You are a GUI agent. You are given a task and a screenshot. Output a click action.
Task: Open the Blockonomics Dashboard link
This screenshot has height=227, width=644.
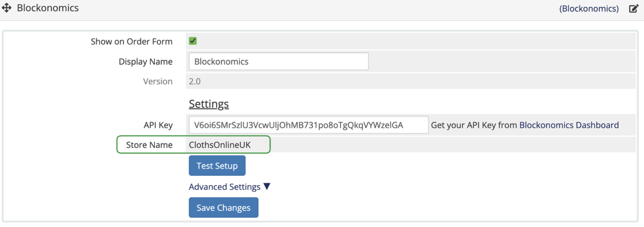(569, 125)
